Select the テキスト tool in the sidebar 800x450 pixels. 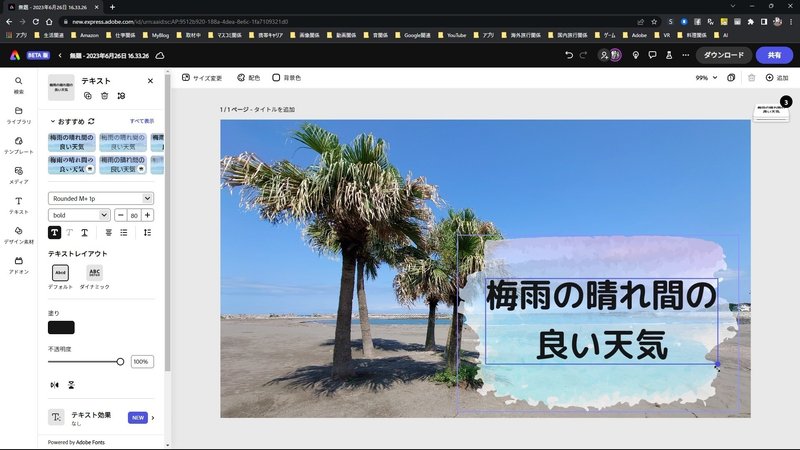pos(18,206)
